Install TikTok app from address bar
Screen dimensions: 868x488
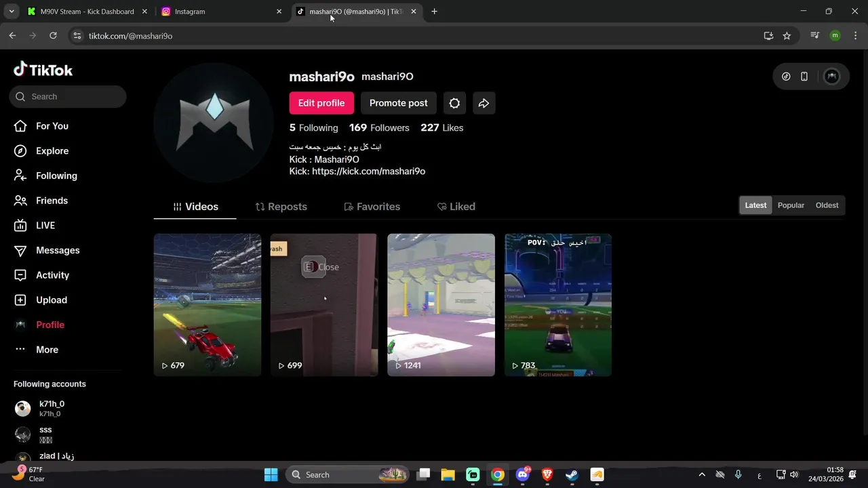click(x=768, y=36)
